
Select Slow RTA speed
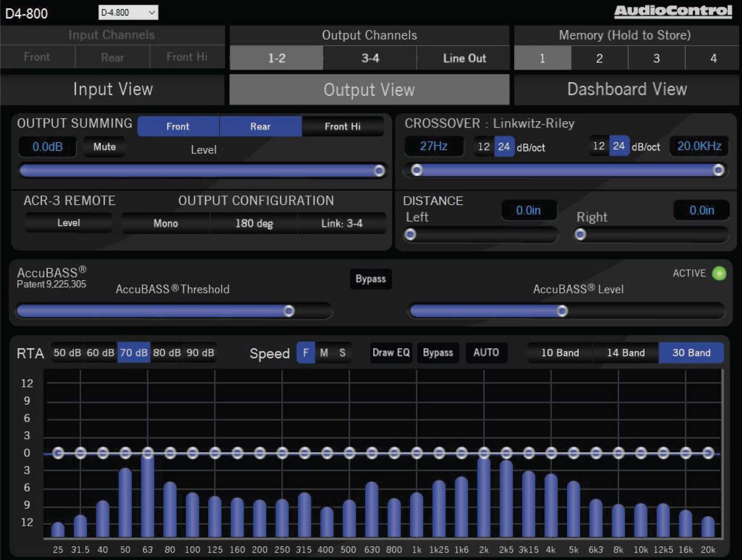341,353
